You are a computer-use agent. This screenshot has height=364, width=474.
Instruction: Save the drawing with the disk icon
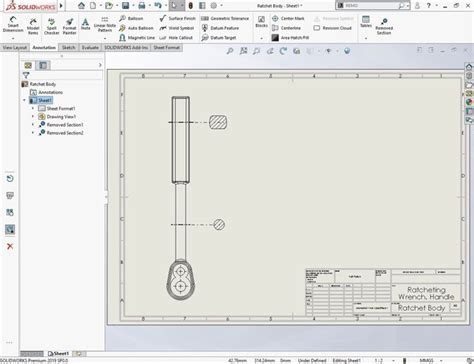click(x=125, y=6)
